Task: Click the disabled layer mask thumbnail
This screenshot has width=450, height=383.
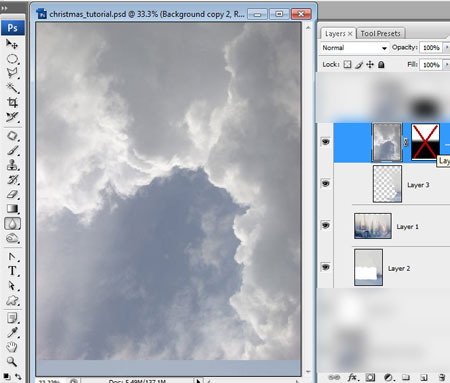Action: coord(425,142)
